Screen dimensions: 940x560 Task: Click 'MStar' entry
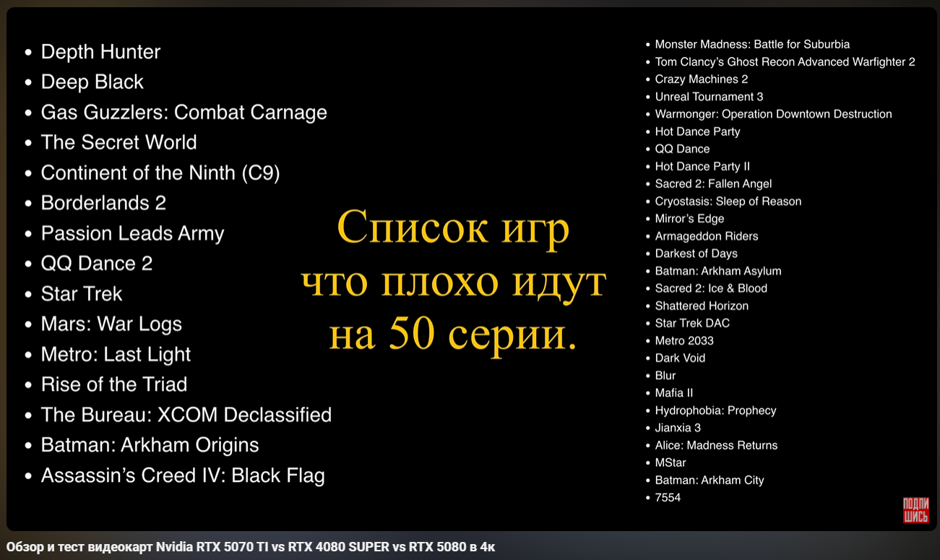point(670,462)
